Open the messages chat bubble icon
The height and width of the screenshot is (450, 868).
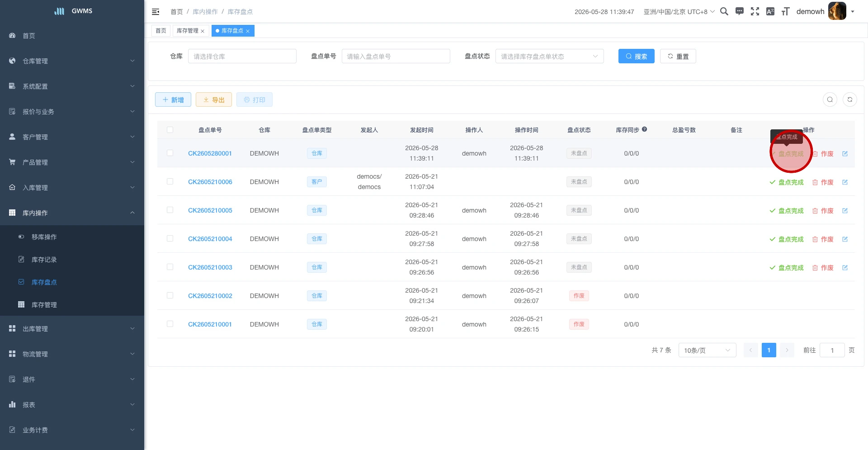point(740,11)
